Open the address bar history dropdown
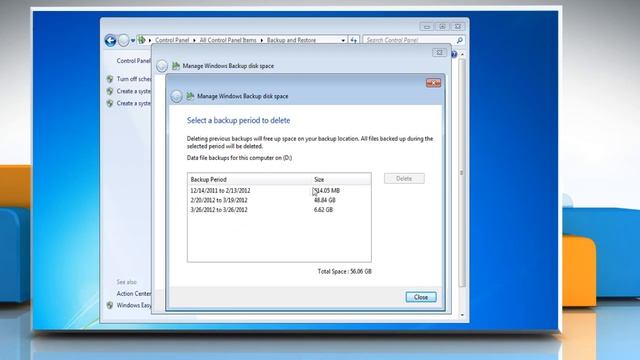 pos(343,40)
